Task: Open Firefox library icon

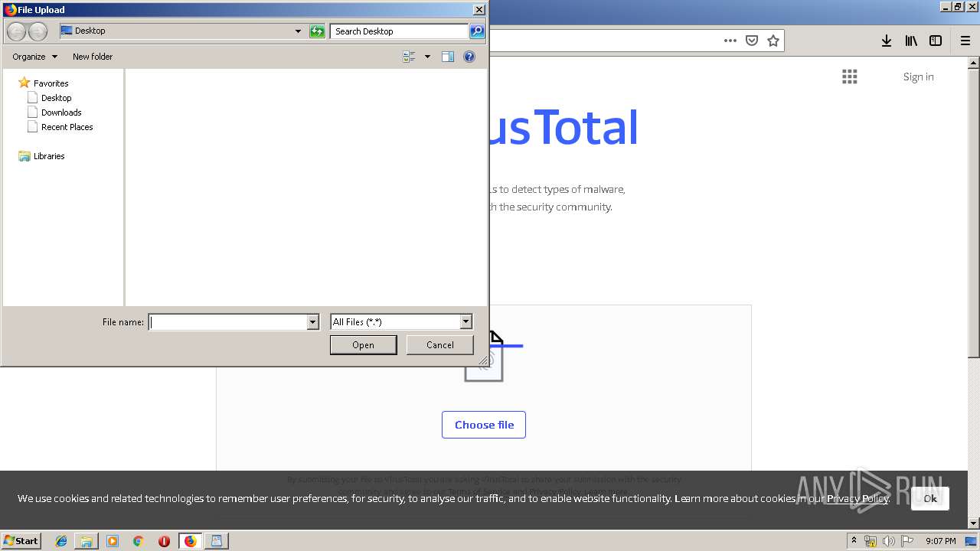Action: coord(911,41)
